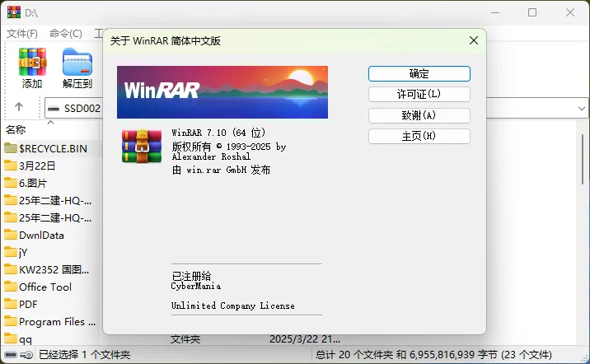The height and width of the screenshot is (364, 590).
Task: Click the 解压到 (Extract to) toolbar icon
Action: (77, 68)
